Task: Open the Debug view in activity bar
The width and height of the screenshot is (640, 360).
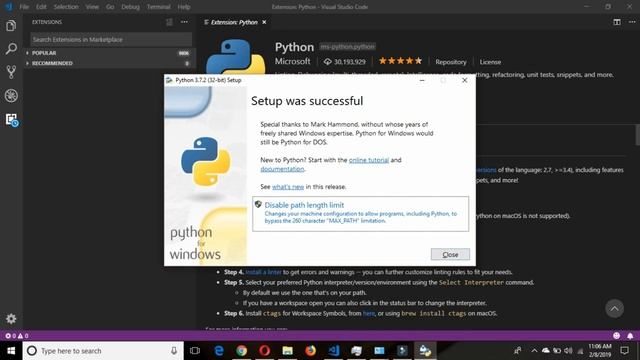Action: (11, 96)
